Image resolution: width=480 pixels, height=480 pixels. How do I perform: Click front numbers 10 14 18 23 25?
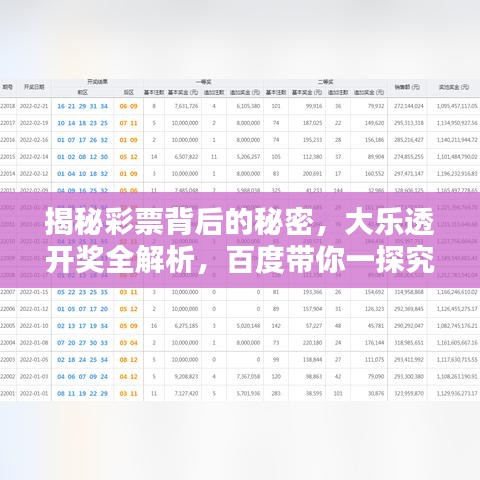coord(82,123)
